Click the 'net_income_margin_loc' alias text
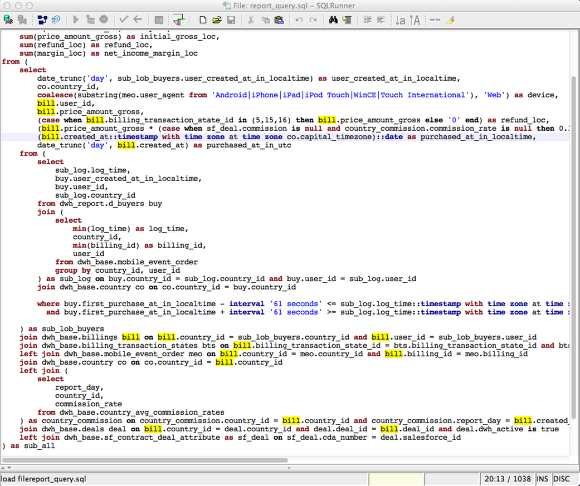The width and height of the screenshot is (580, 486). [151, 53]
